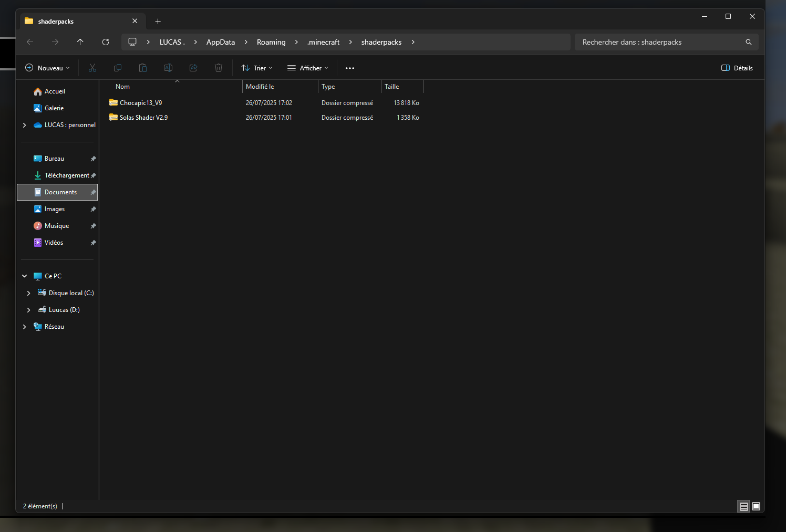Viewport: 786px width, 532px height.
Task: Click the PC monitor icon in address bar
Action: coord(132,42)
